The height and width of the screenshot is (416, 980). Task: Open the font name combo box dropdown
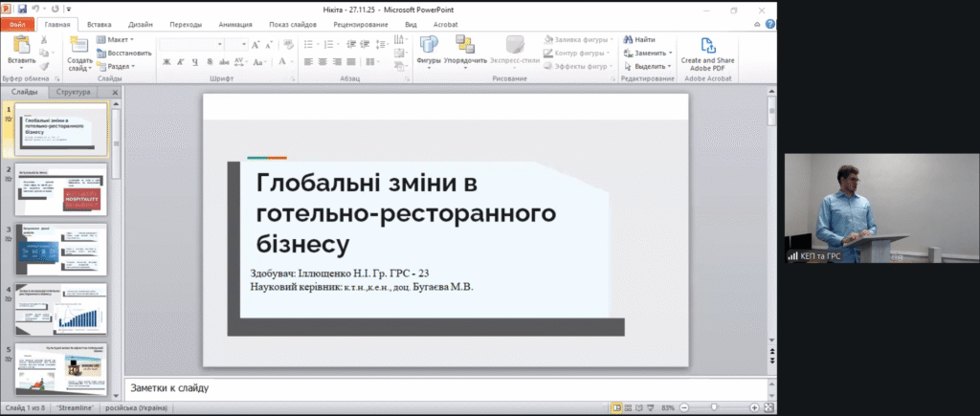point(218,44)
